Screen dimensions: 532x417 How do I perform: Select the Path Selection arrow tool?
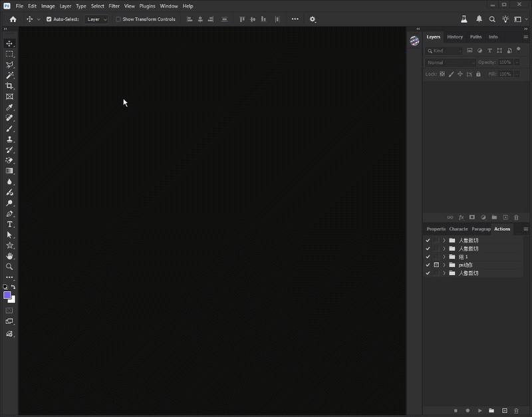tap(9, 235)
